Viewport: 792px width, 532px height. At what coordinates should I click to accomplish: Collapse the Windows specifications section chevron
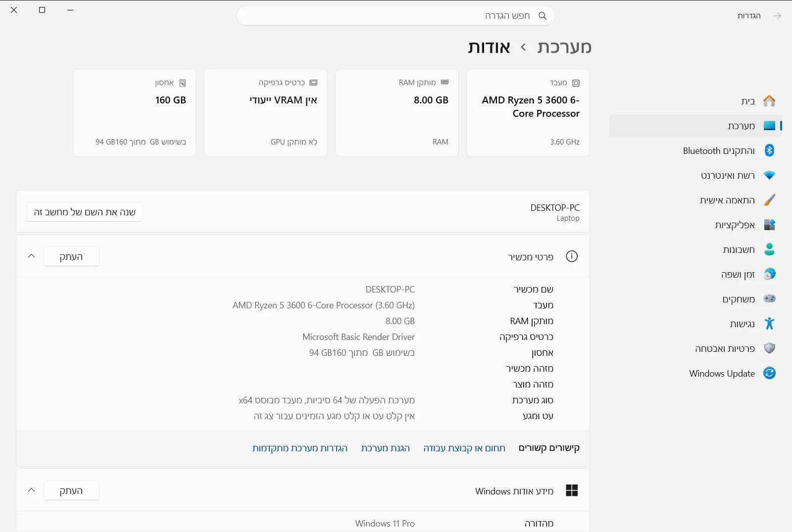pos(32,490)
